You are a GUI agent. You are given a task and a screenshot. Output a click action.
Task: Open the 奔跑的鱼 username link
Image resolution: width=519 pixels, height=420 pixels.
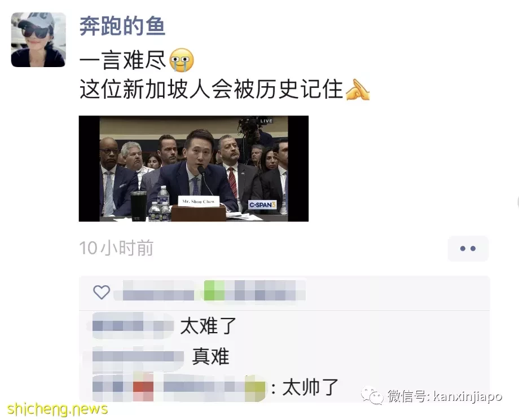[x=122, y=26]
